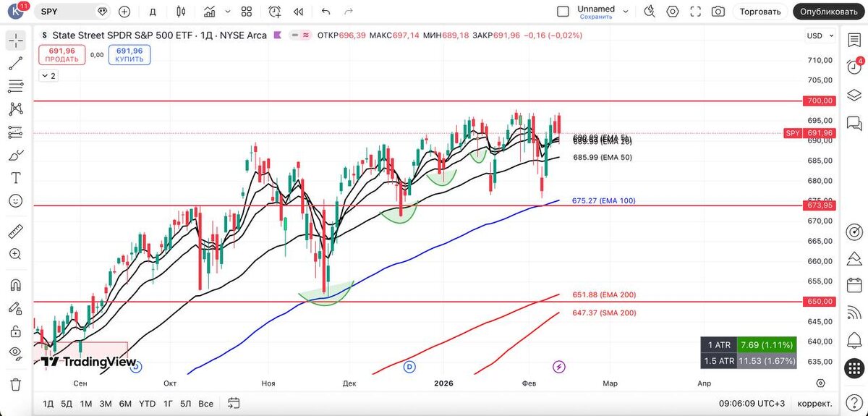This screenshot has width=868, height=416.
Task: Switch chart to fullscreen mode
Action: click(x=695, y=12)
